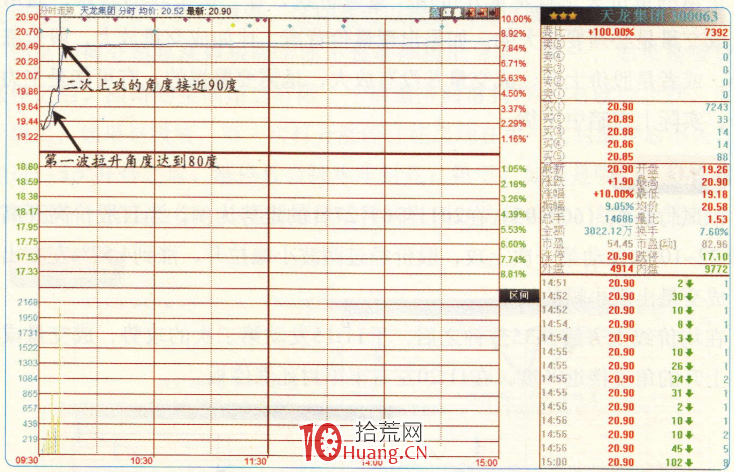
Task: Open the 分时走势 tab label
Action: [56, 10]
